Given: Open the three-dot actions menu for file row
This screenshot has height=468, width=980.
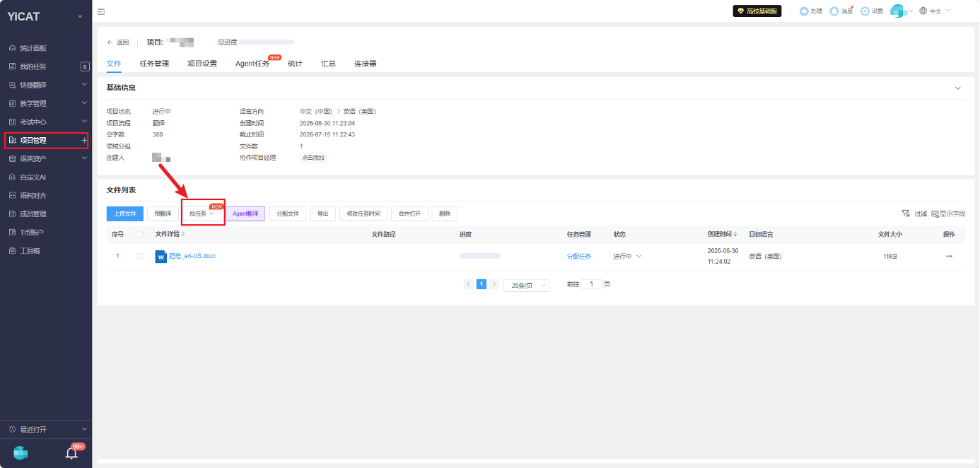Looking at the screenshot, I should [x=949, y=256].
